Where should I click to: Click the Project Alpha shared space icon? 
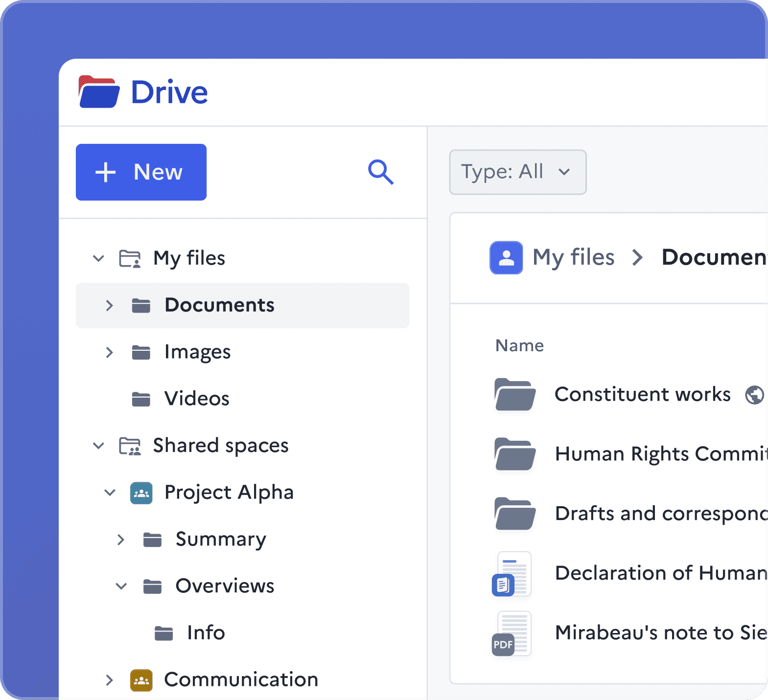click(141, 493)
